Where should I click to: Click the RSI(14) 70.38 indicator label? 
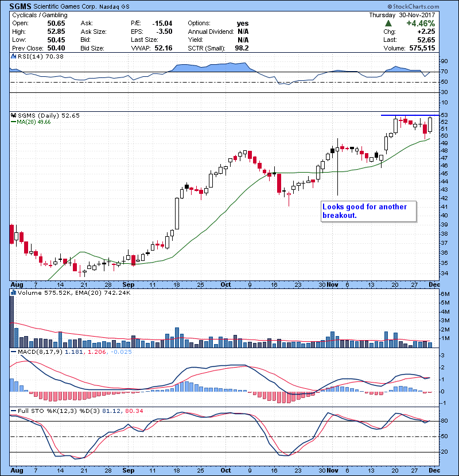point(41,56)
